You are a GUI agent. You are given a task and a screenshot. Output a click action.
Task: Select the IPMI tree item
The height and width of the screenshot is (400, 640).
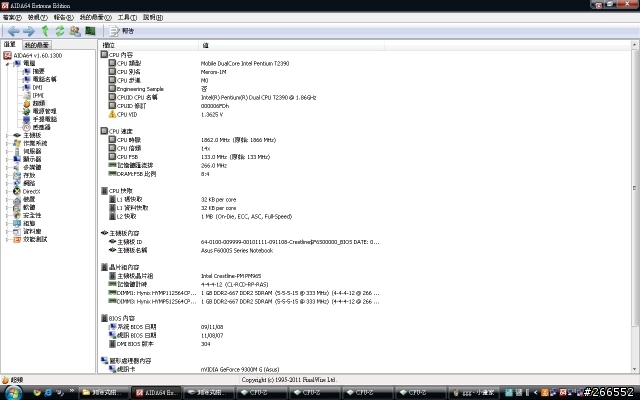point(38,96)
